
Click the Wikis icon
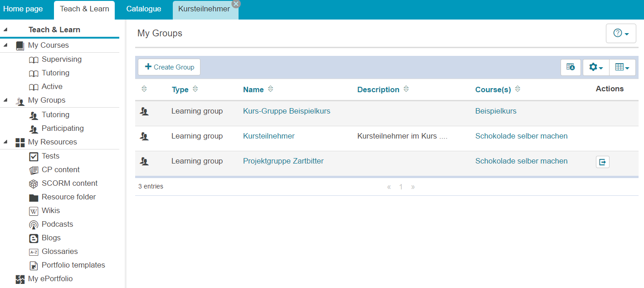[33, 210]
